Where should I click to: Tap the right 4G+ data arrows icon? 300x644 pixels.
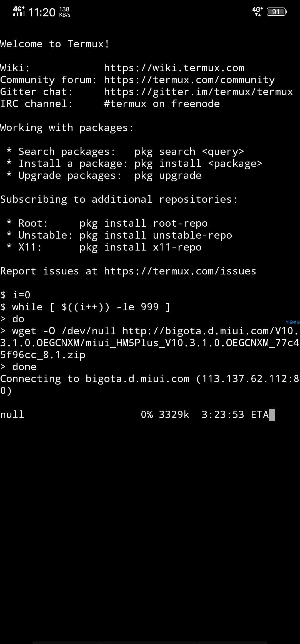(x=257, y=12)
